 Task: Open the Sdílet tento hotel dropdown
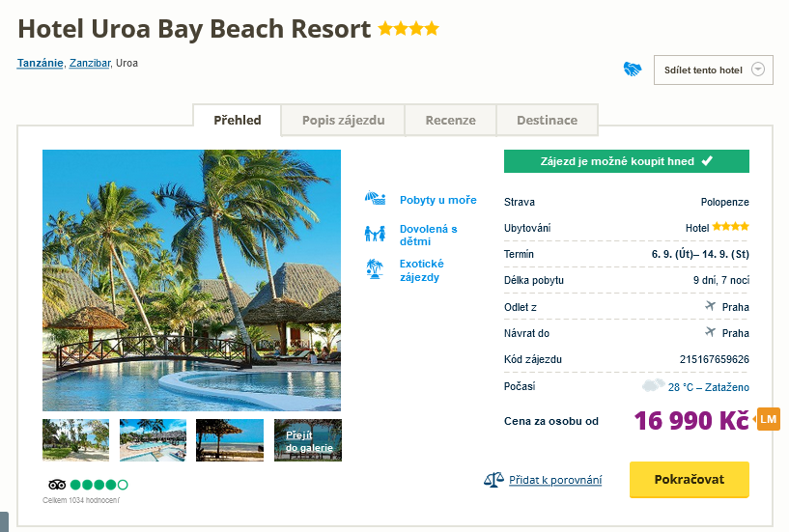click(714, 70)
